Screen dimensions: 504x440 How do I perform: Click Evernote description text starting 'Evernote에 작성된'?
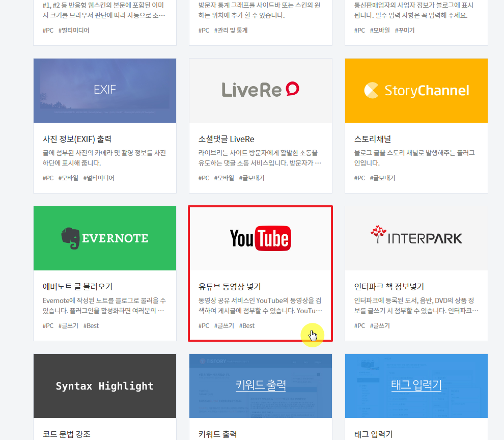coord(104,306)
